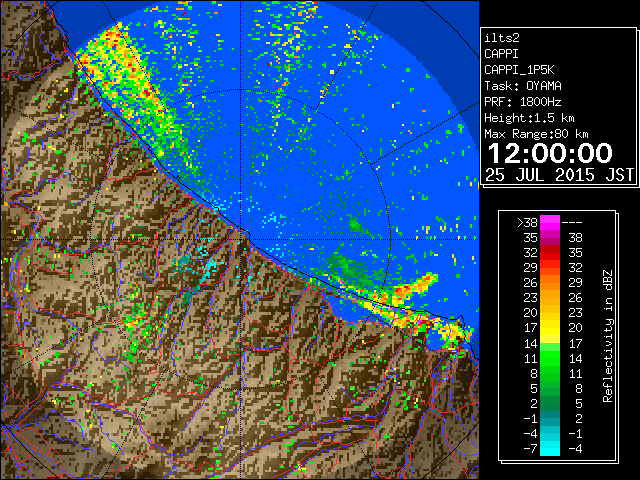Screen dimensions: 640x480
Task: Pick the cyan bottom band of reflectivity scale
Action: tap(550, 448)
